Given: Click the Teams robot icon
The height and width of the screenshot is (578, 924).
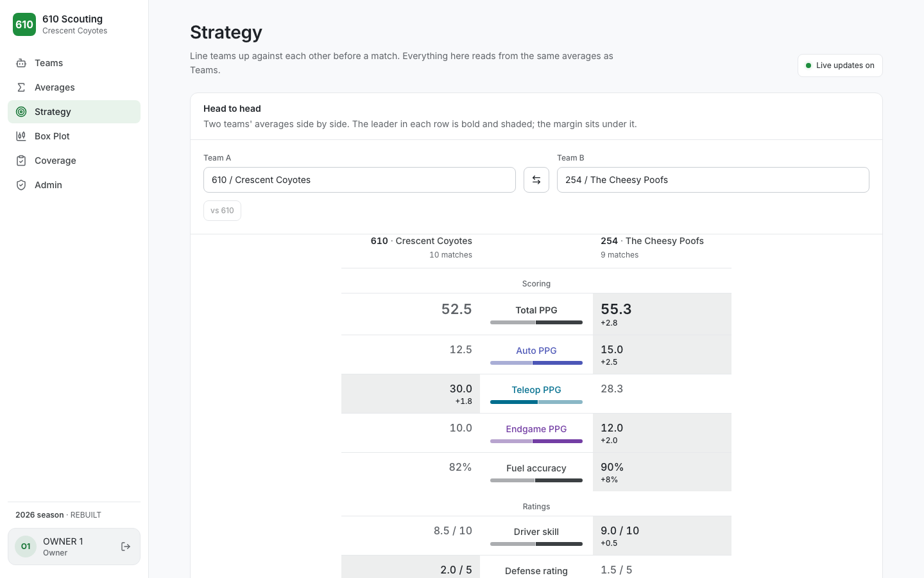Looking at the screenshot, I should (x=21, y=63).
